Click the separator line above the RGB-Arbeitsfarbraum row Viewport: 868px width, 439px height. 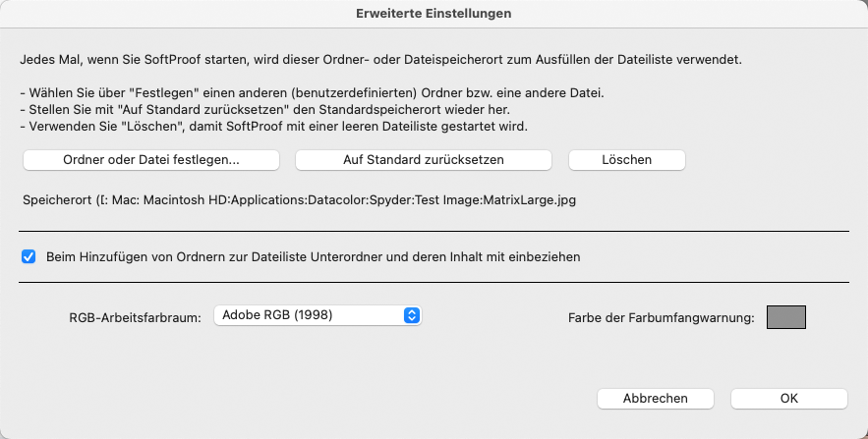(x=434, y=283)
